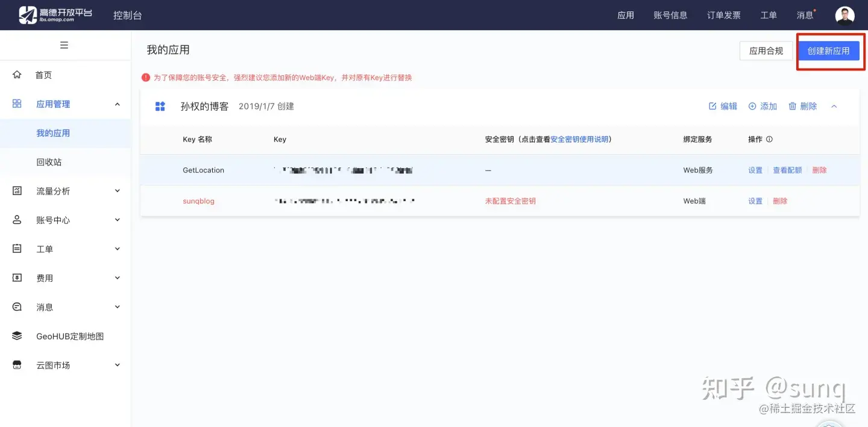The width and height of the screenshot is (868, 427).
Task: Click the 创建新应用 button
Action: click(829, 51)
